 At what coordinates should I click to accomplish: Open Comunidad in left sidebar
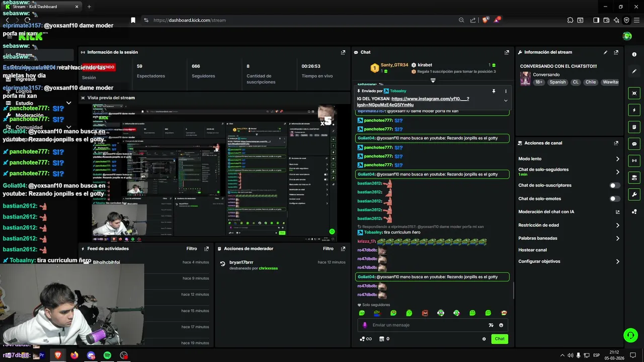tap(29, 127)
